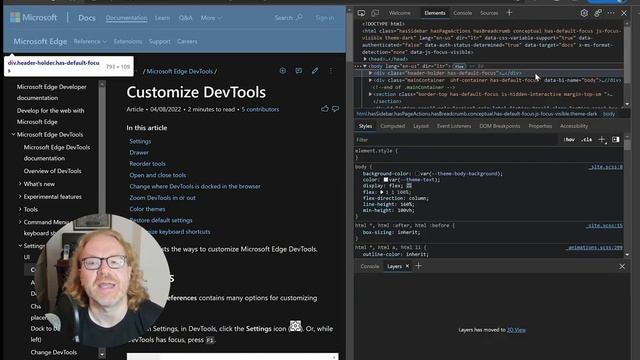640x360 pixels.
Task: Click the add-to-collection plus circle icon
Action: tap(282, 71)
